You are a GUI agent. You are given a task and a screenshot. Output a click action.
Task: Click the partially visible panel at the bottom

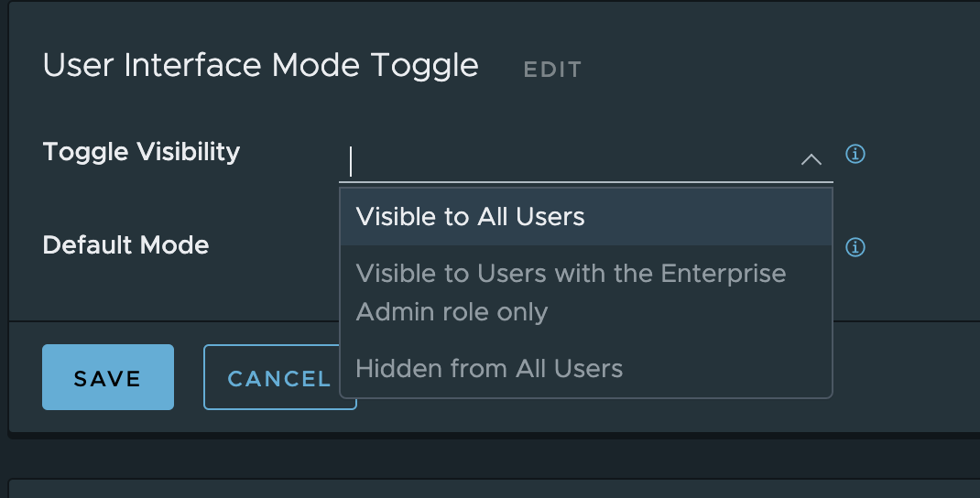495,489
